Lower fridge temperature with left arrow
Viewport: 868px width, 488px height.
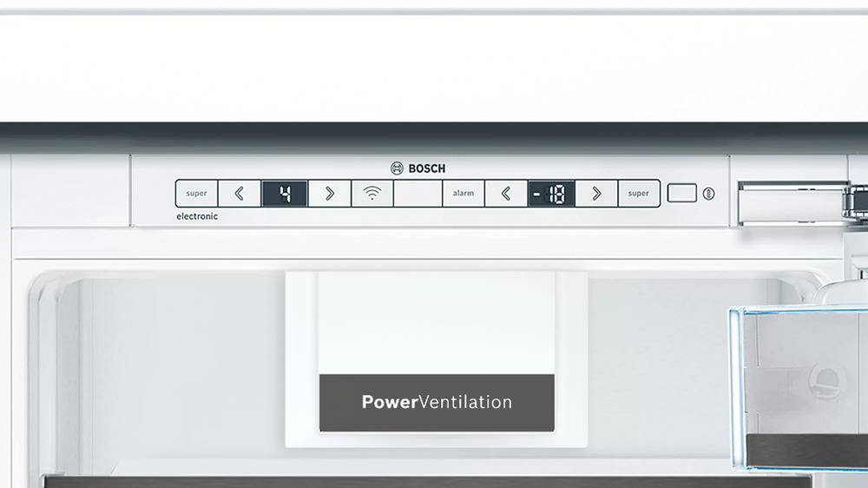[240, 194]
